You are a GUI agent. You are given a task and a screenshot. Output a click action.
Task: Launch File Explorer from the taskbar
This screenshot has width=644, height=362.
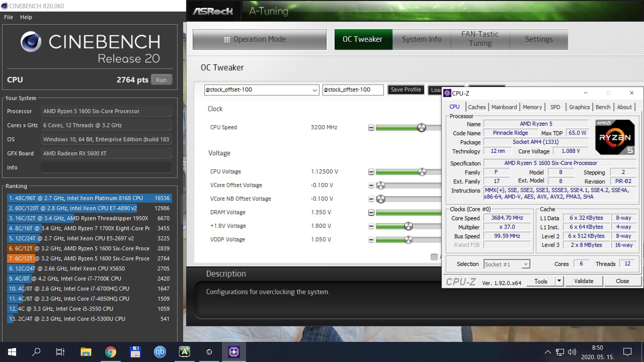86,352
